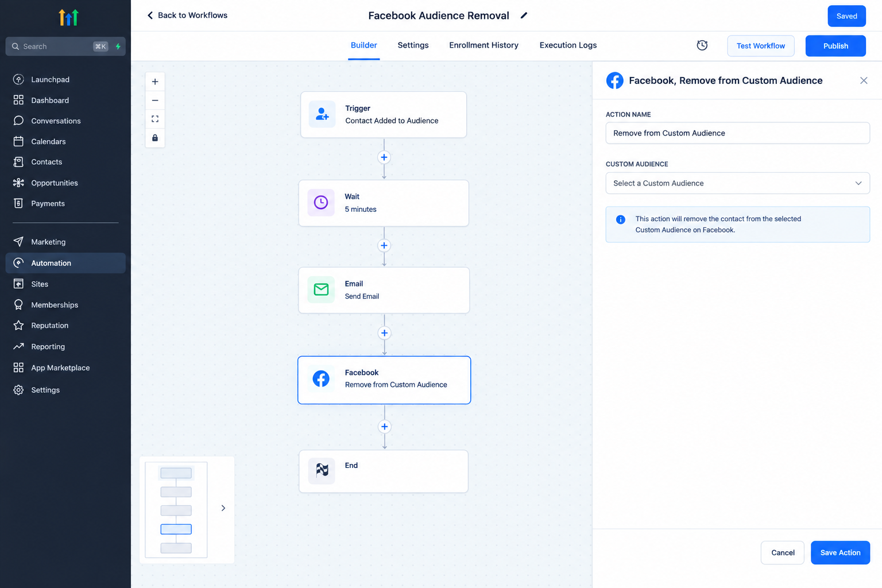882x588 pixels.
Task: Click Save Action button
Action: point(840,552)
